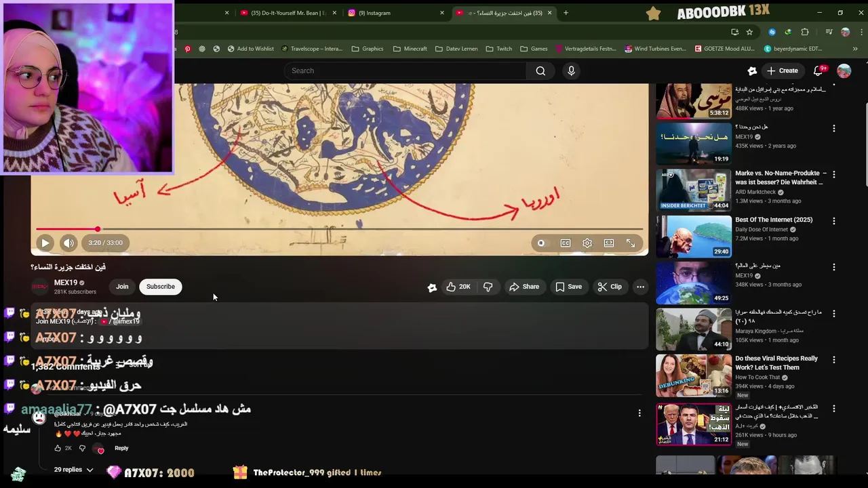The height and width of the screenshot is (488, 868).
Task: Open the player settings gear
Action: 587,243
